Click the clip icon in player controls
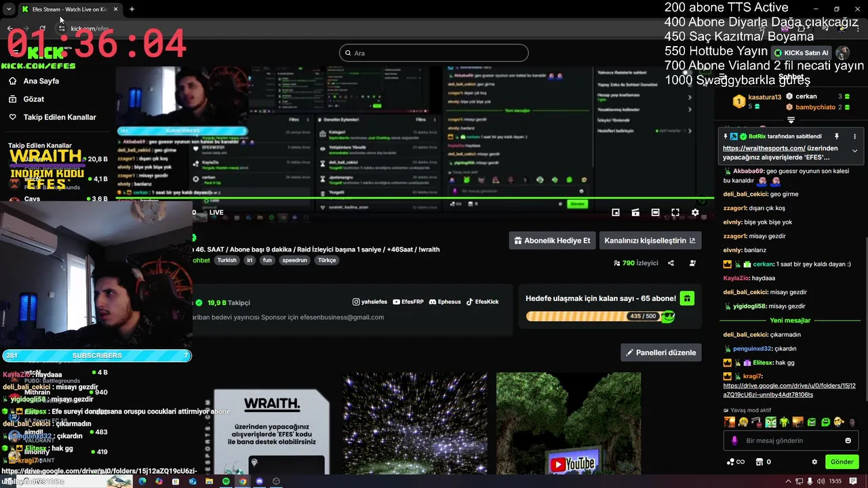 point(635,212)
